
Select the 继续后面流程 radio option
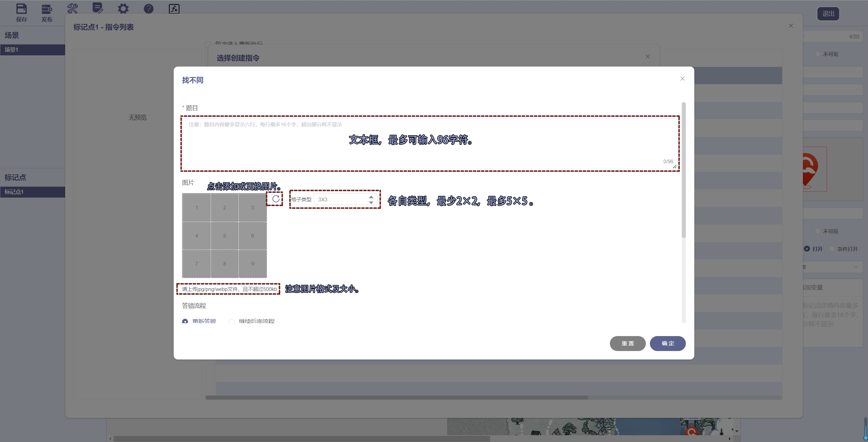pos(232,321)
